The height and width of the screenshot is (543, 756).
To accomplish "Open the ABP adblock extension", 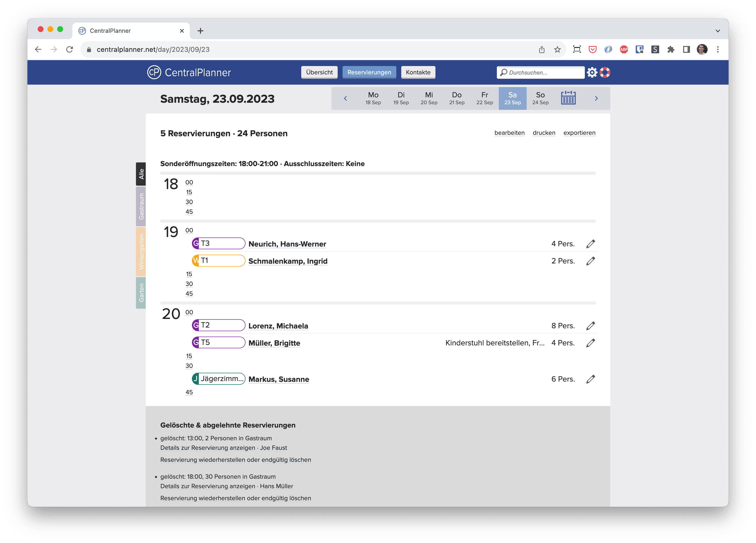I will click(624, 49).
